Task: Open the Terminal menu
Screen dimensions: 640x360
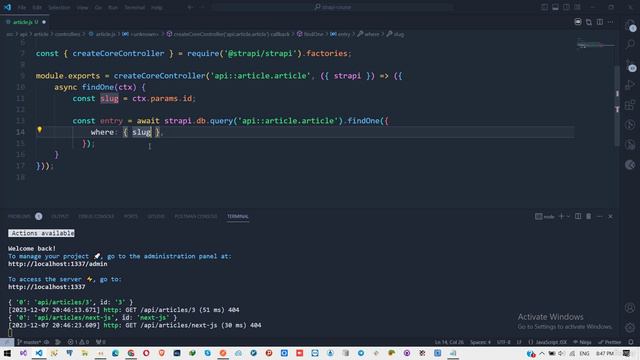Action: tap(134, 7)
